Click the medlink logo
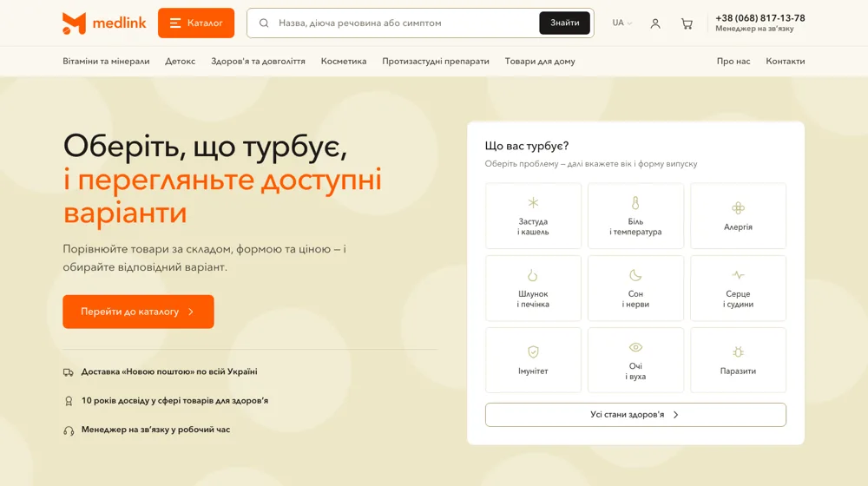The image size is (868, 486). click(x=104, y=23)
